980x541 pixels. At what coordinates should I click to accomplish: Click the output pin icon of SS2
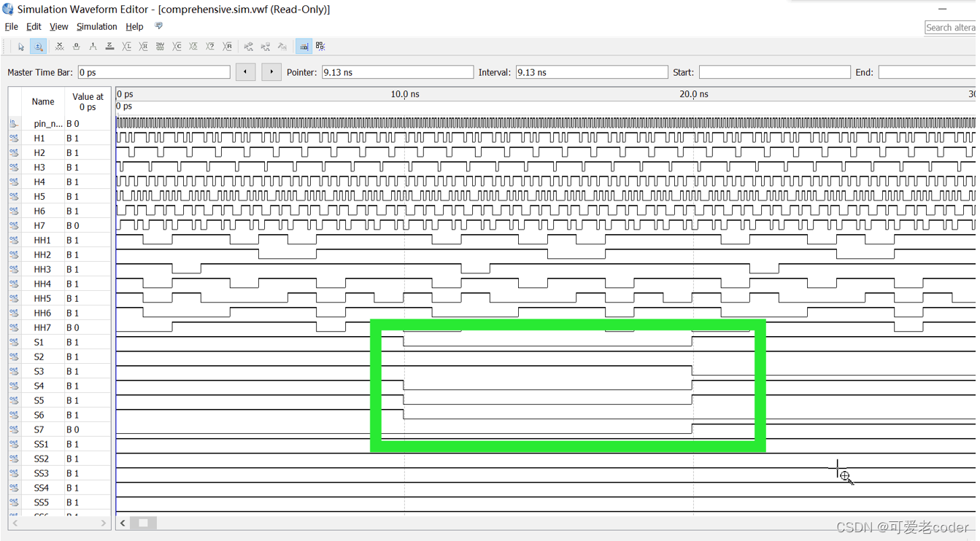click(x=14, y=459)
